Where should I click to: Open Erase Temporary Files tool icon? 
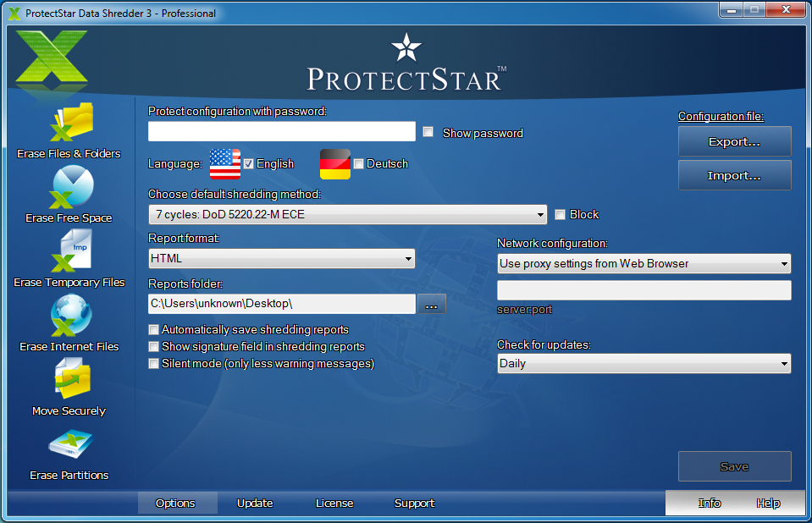click(71, 250)
